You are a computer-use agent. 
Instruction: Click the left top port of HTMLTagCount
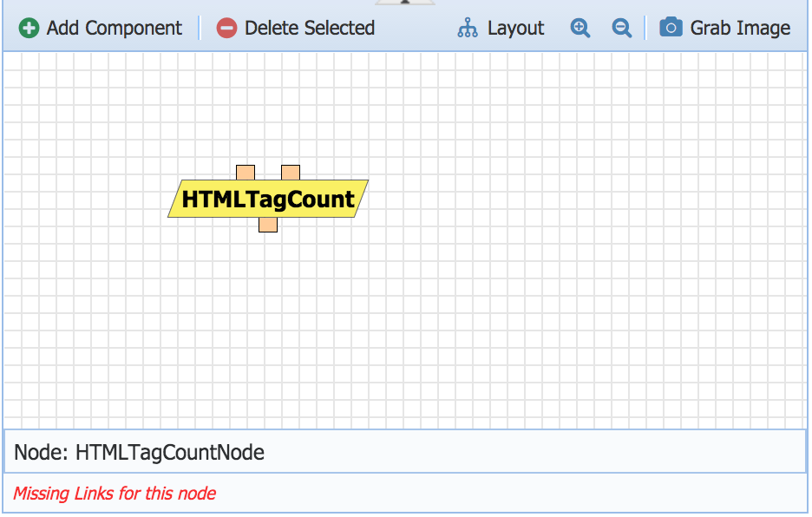[x=246, y=172]
